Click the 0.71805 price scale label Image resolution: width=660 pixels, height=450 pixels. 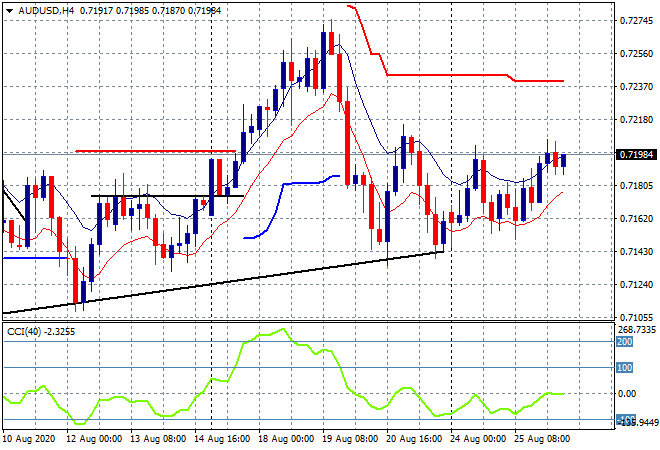click(636, 186)
